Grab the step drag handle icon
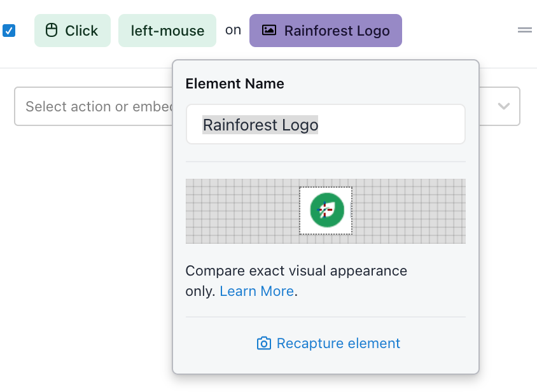 click(525, 30)
